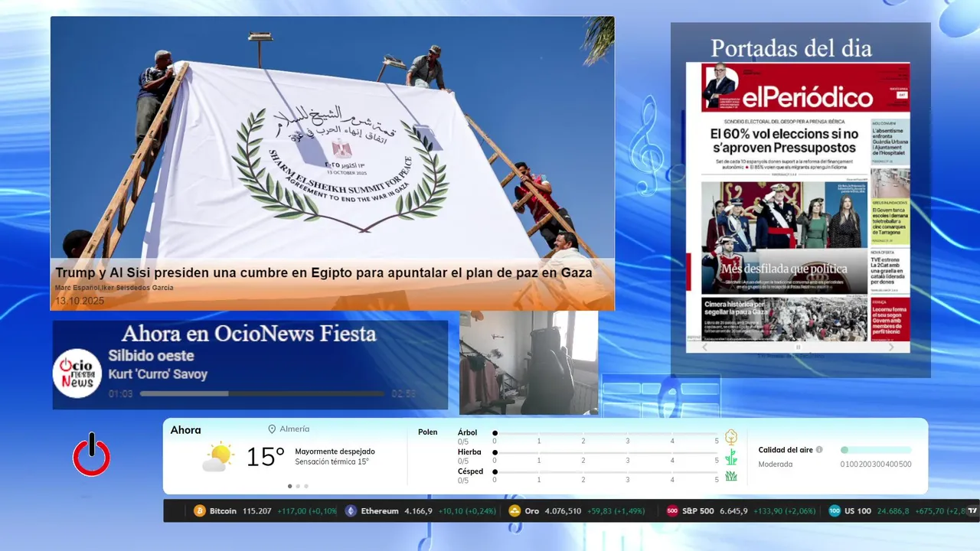
Task: Pause the front pages slideshow
Action: click(798, 347)
